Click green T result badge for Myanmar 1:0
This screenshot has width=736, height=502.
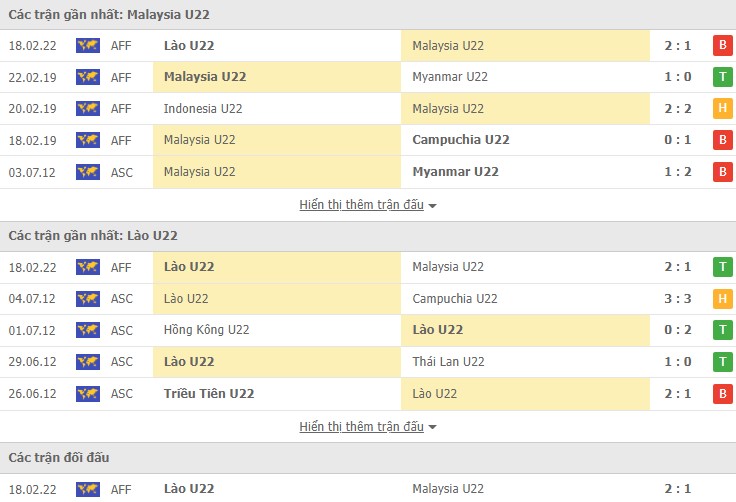[x=721, y=77]
